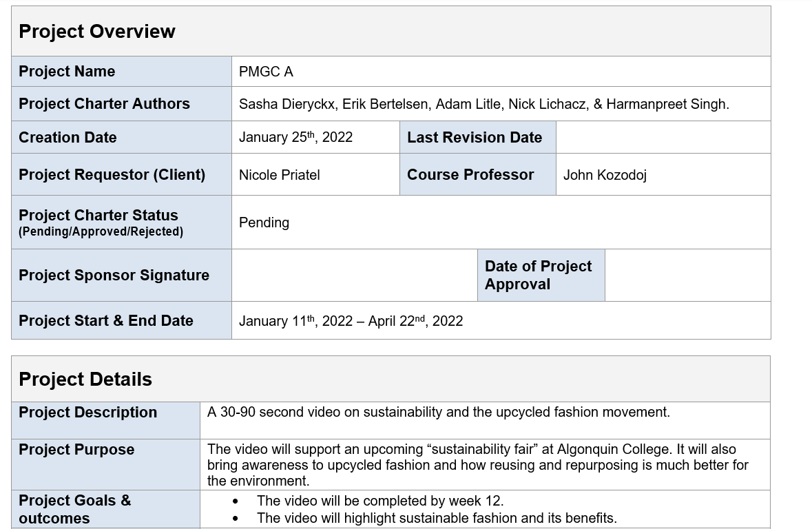Click the empty Date of Project Approval field
Screen dimensions: 812x529
687,275
